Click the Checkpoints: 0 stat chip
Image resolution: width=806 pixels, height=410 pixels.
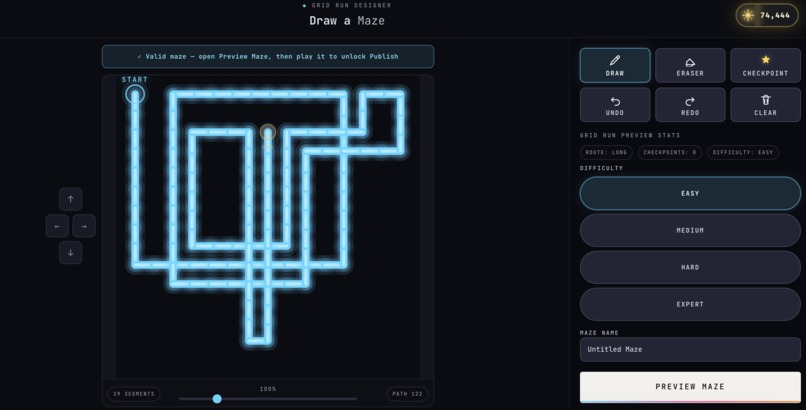tap(670, 153)
